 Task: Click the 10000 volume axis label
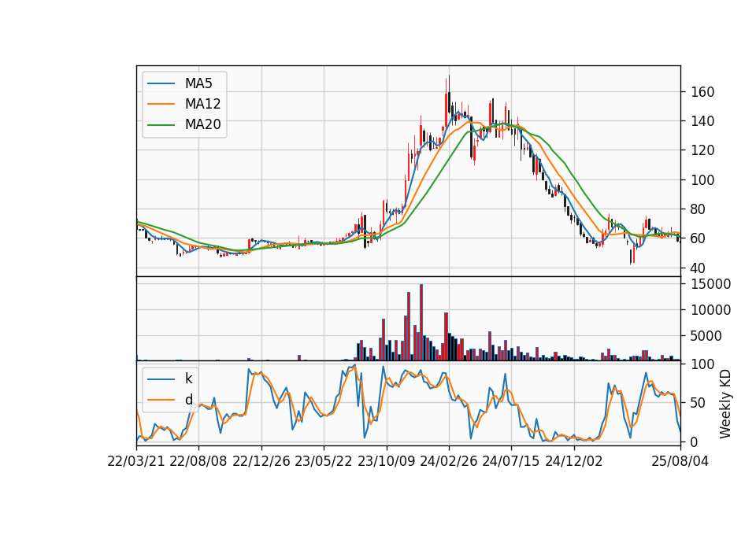710,310
